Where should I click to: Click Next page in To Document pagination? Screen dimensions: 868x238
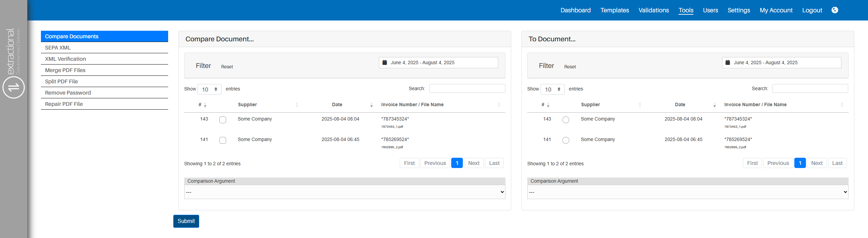pos(816,163)
